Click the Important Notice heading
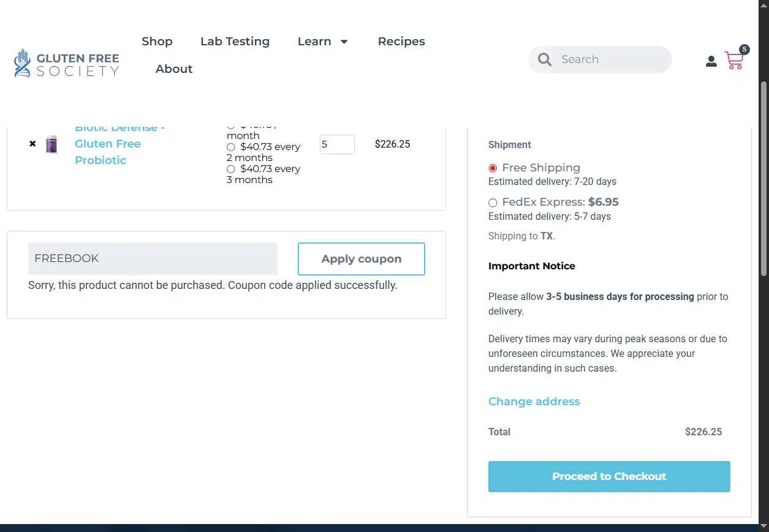The image size is (769, 532). (532, 266)
